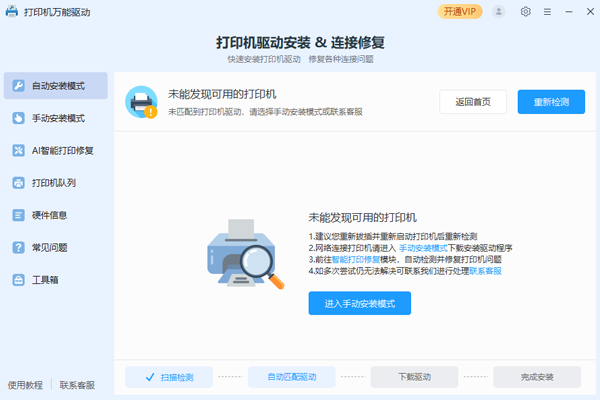The height and width of the screenshot is (400, 600).
Task: Click the printer with magnifier illustration
Action: (x=246, y=254)
